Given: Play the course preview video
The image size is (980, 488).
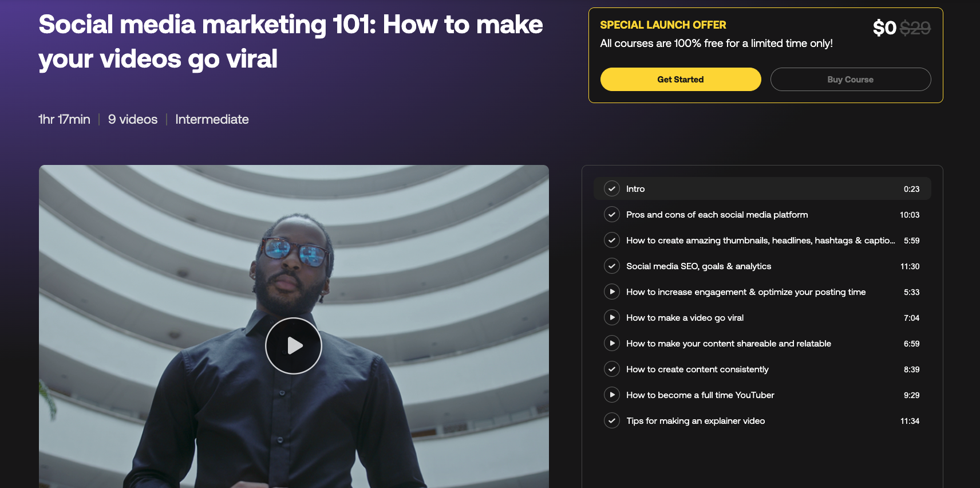Looking at the screenshot, I should click(x=294, y=346).
